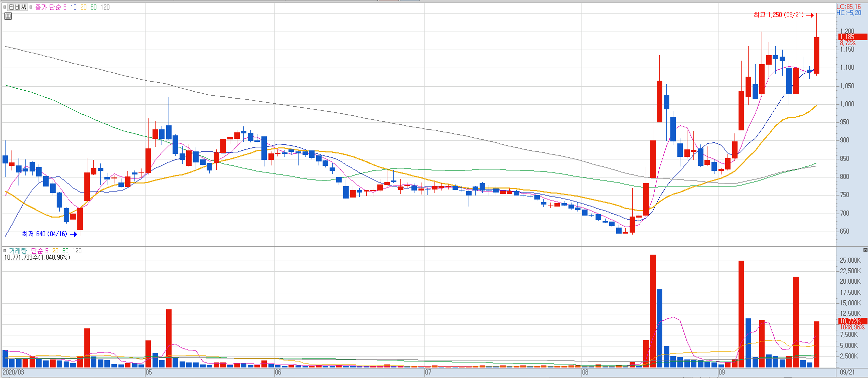
Task: Click the 25,000K volume level on axis
Action: [x=850, y=261]
